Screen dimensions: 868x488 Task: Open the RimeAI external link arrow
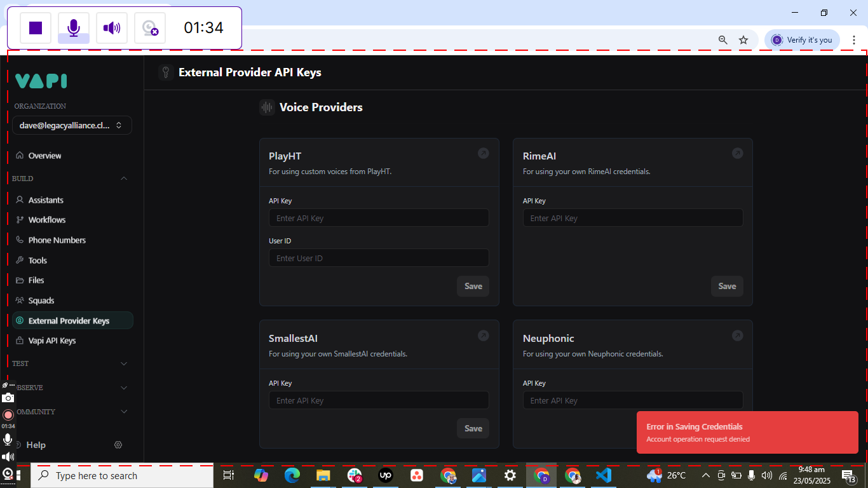coord(737,153)
